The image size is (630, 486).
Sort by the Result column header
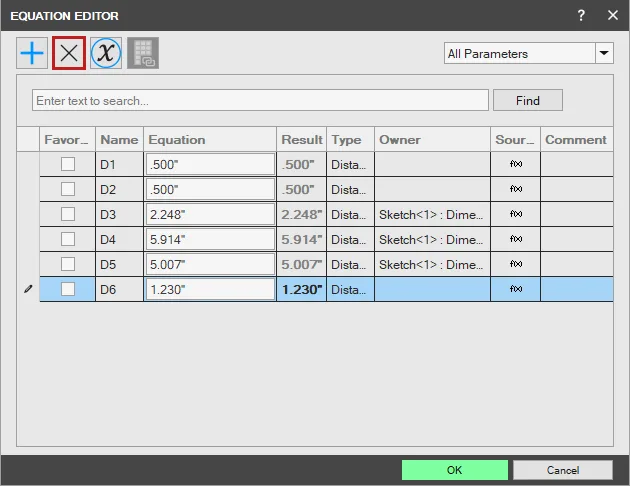(302, 139)
